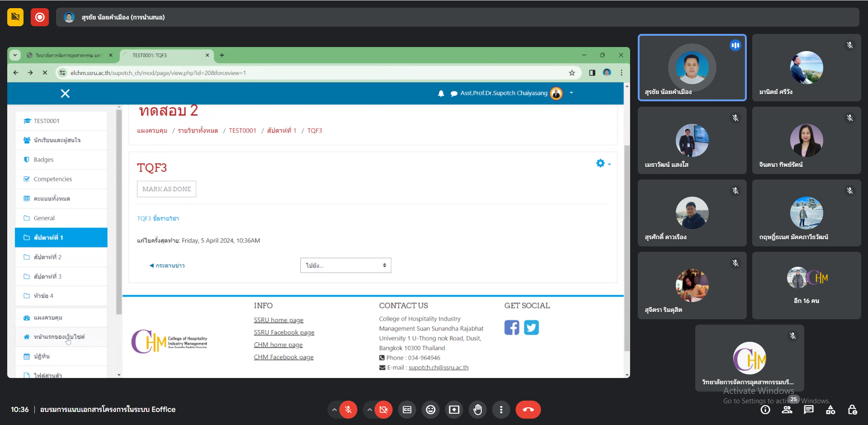Unmute the microphone

point(348,410)
